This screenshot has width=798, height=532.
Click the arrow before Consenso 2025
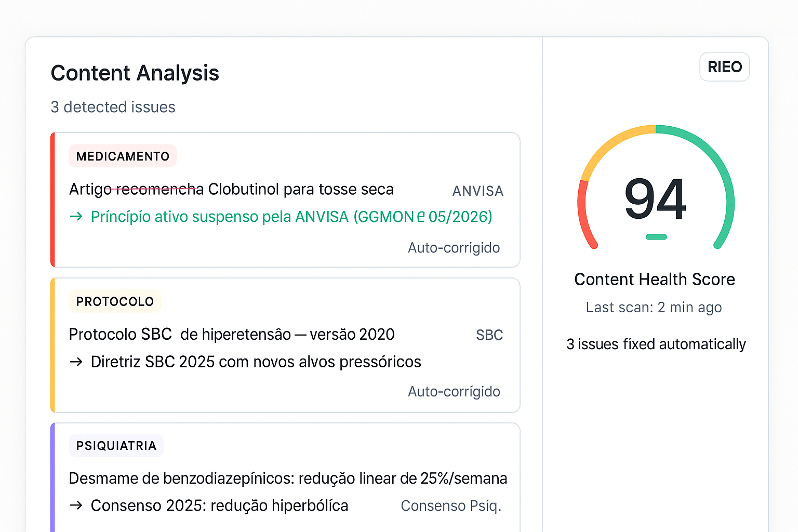click(76, 506)
